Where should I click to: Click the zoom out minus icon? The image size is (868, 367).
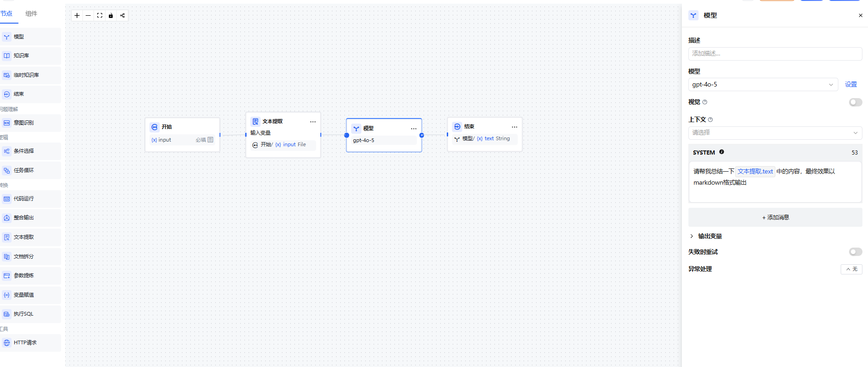click(88, 15)
